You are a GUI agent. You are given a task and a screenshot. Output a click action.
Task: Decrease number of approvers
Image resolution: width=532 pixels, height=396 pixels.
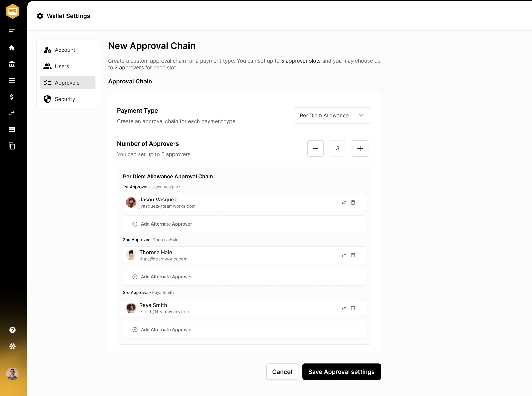coord(315,148)
